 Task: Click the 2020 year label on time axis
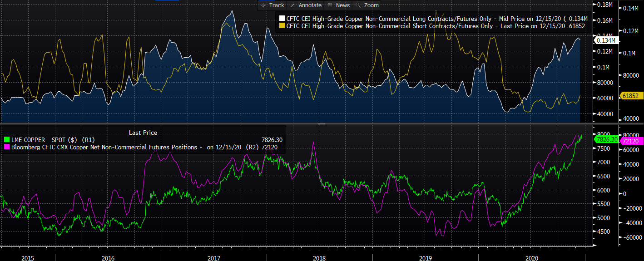click(x=531, y=257)
